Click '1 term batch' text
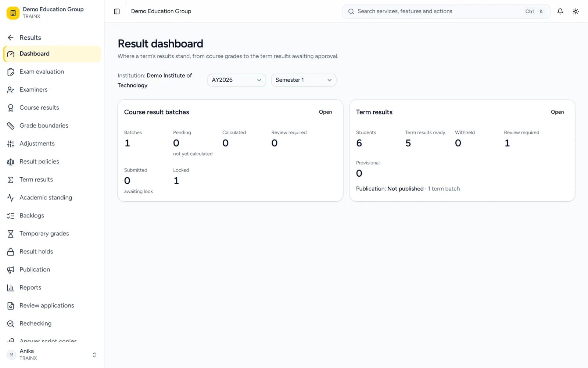The height and width of the screenshot is (368, 588). pos(444,189)
